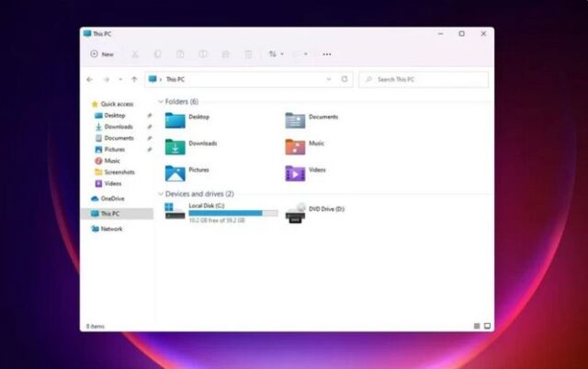Select This PC in the sidebar
Viewport: 588px width, 369px height.
(117, 214)
